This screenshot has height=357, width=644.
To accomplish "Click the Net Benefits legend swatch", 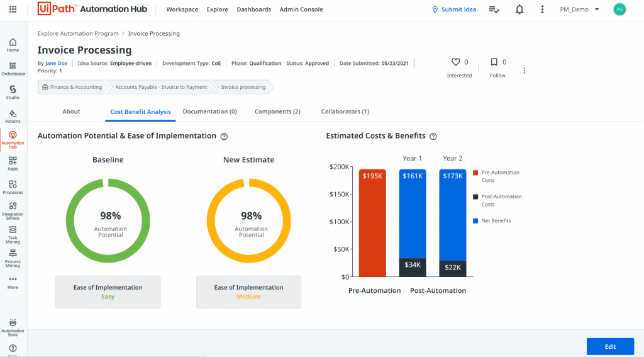I will 475,221.
